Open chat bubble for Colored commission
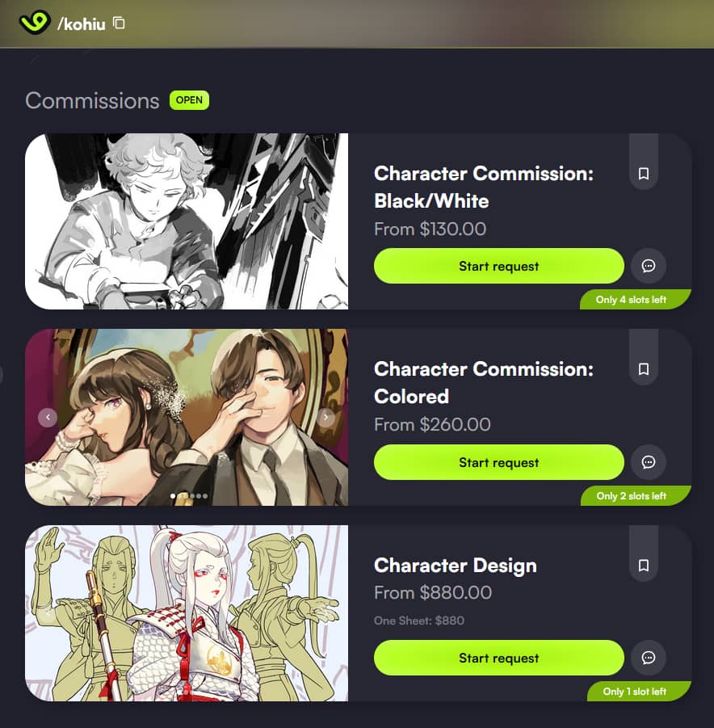The width and height of the screenshot is (714, 728). click(x=649, y=462)
